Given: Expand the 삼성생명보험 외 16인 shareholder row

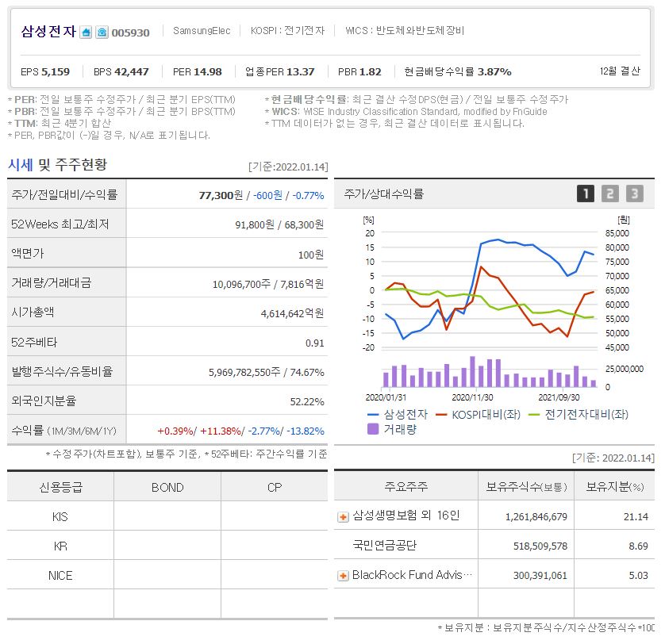Looking at the screenshot, I should coord(343,517).
